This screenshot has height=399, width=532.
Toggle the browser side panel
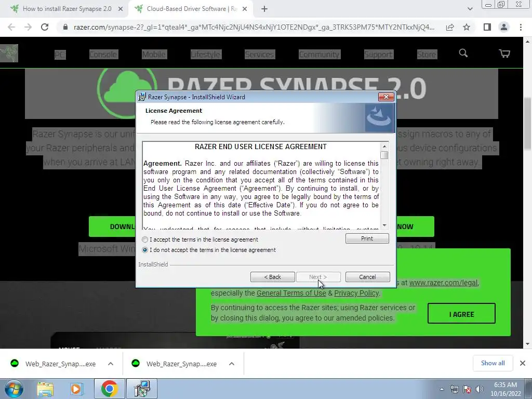(x=487, y=27)
